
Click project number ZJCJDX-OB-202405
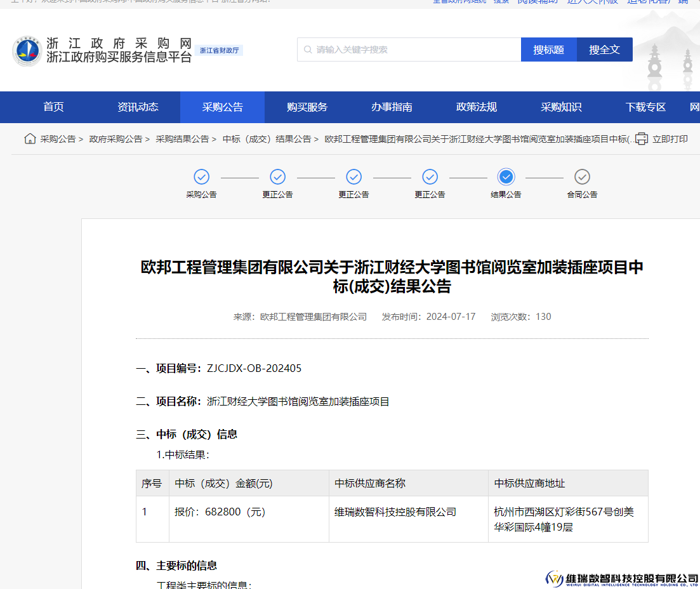[254, 368]
